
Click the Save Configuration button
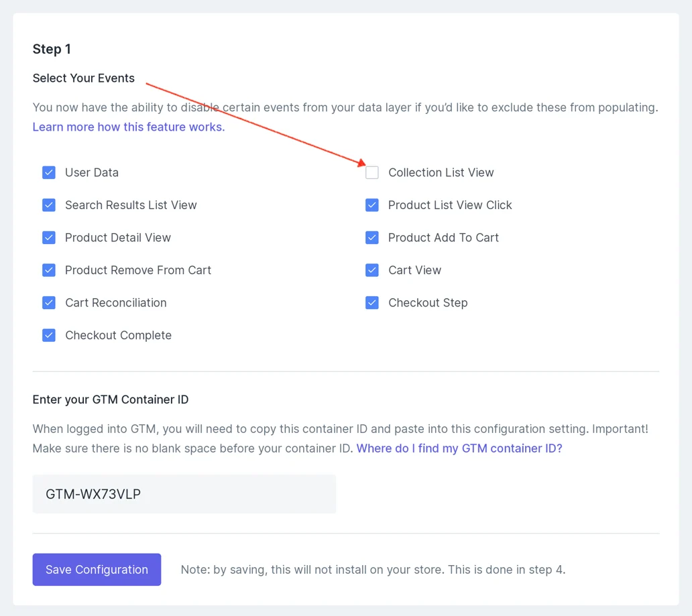pos(97,570)
